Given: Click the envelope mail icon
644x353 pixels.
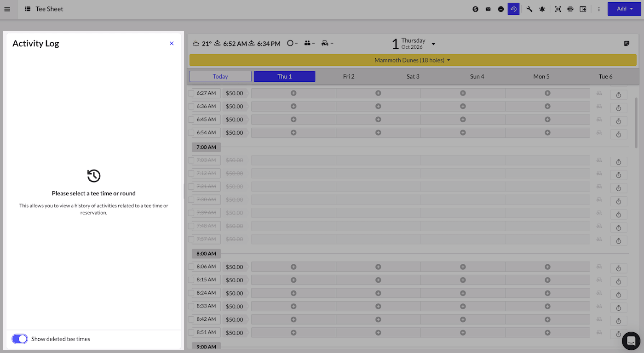Looking at the screenshot, I should [488, 9].
